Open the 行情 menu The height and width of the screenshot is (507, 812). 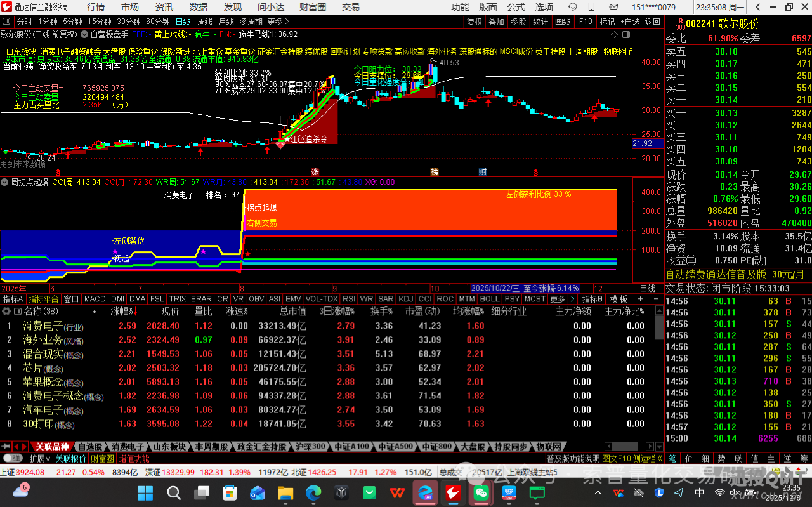click(96, 7)
